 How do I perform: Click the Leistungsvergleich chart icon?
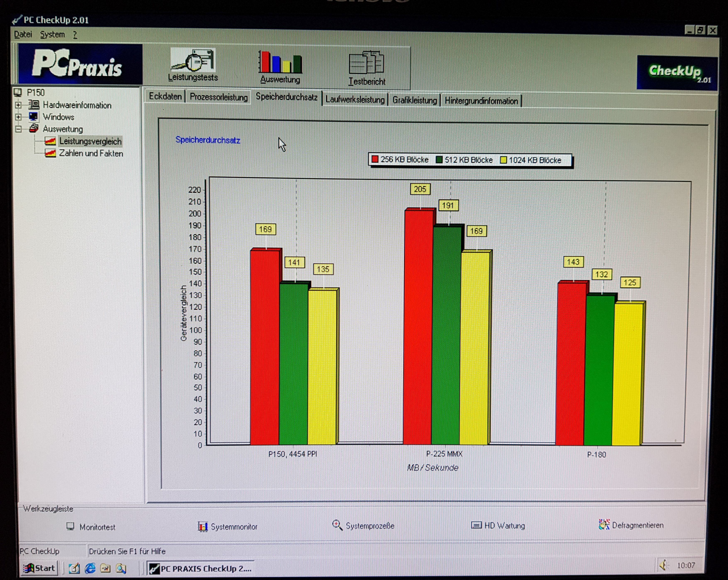[50, 141]
